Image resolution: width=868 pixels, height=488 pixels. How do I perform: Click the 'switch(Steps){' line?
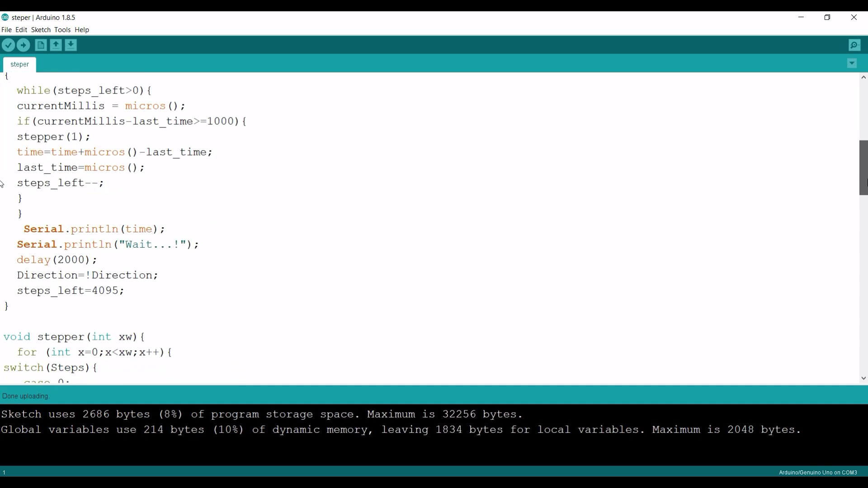(x=50, y=368)
